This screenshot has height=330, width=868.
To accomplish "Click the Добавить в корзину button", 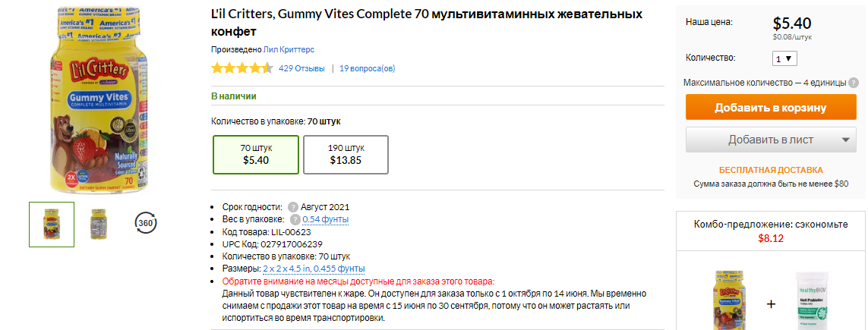I will 771,107.
